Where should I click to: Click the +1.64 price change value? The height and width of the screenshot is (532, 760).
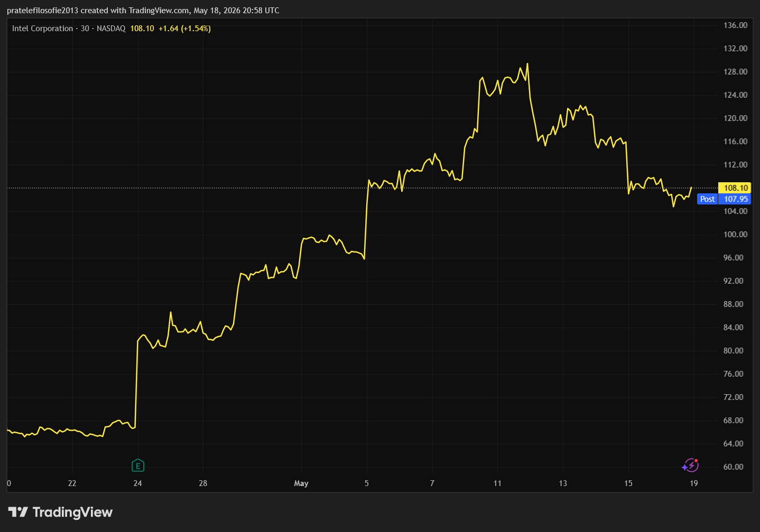169,29
